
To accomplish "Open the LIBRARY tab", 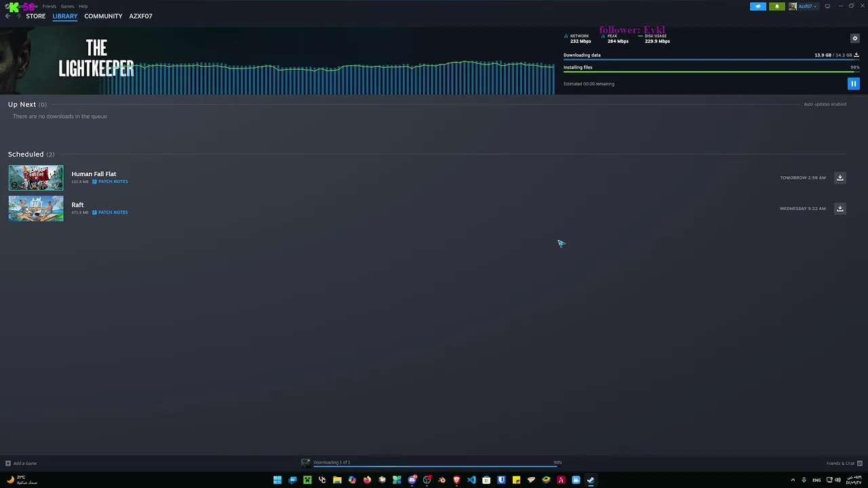I will click(65, 16).
